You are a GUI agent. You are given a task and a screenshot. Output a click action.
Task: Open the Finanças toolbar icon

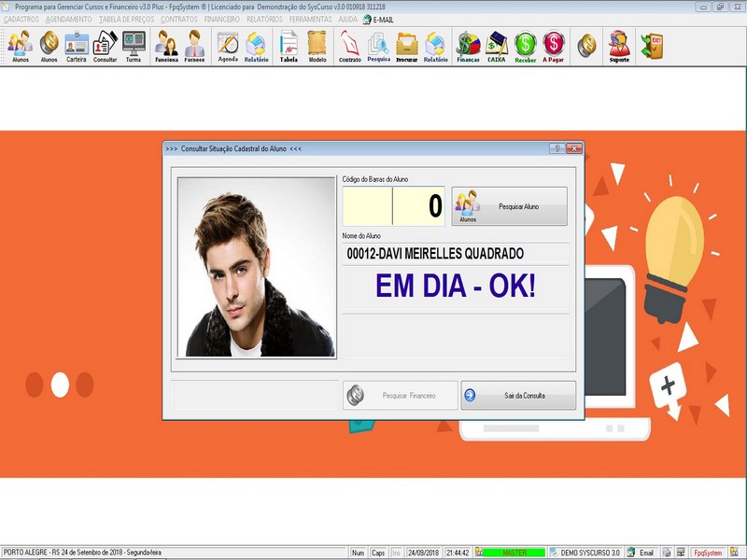pyautogui.click(x=469, y=46)
